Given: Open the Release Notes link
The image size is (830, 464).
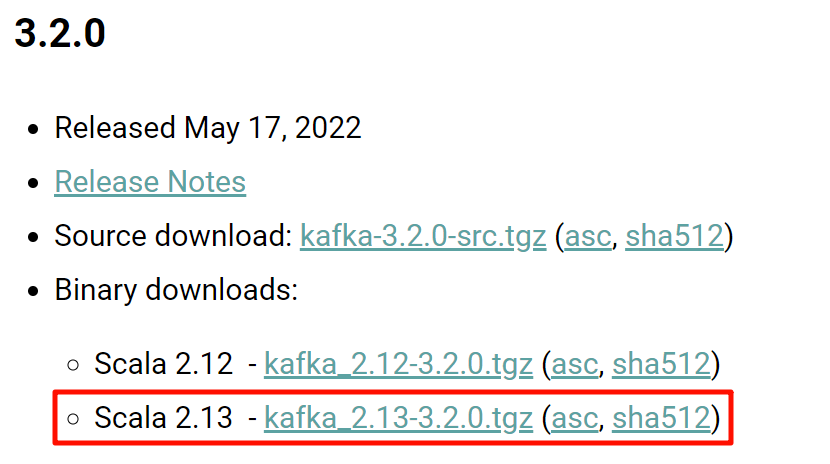Looking at the screenshot, I should click(x=150, y=182).
